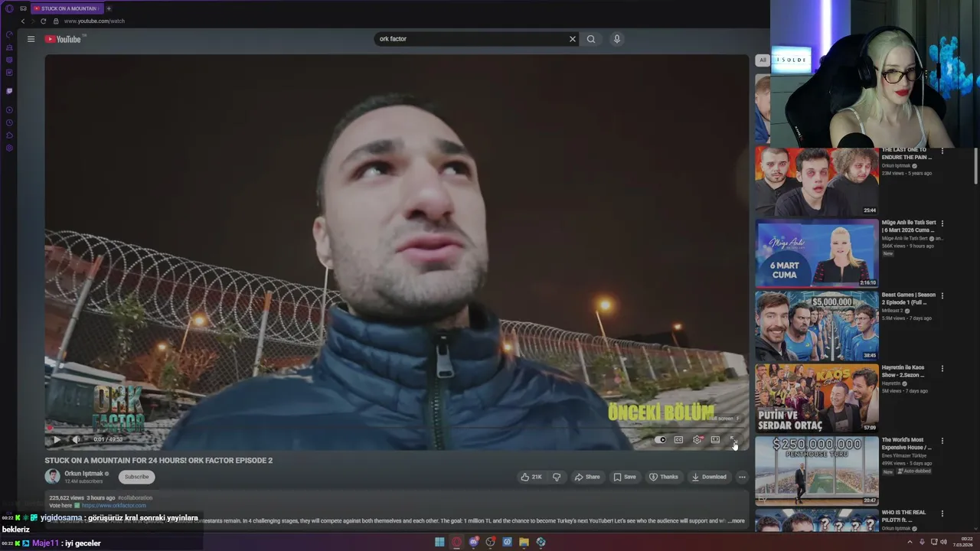Open options menu for Beast Games video
Viewport: 980px width, 551px height.
[x=942, y=295]
